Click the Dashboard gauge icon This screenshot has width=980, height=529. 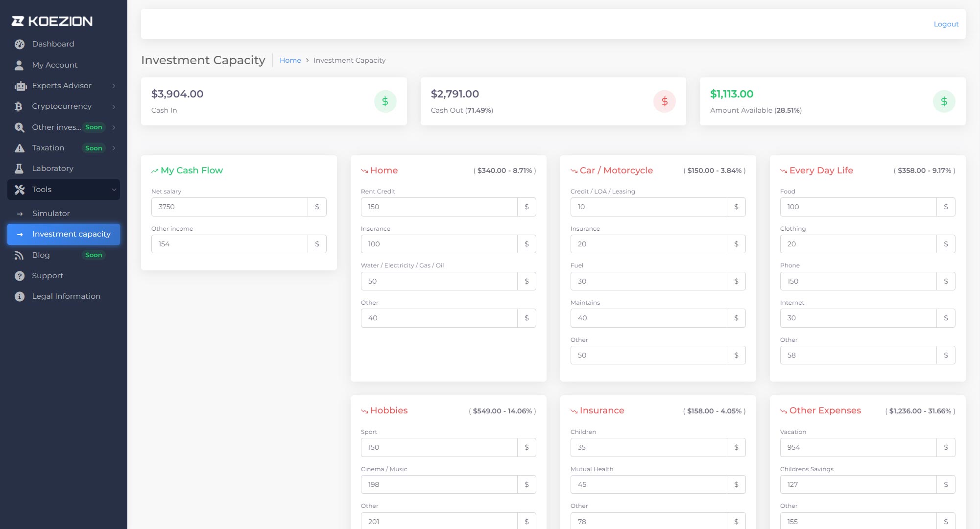point(20,44)
